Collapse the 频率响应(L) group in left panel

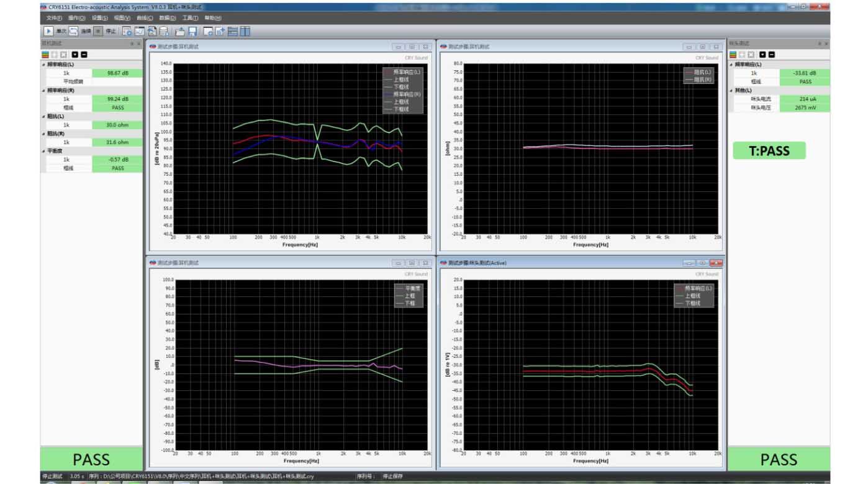click(x=43, y=64)
